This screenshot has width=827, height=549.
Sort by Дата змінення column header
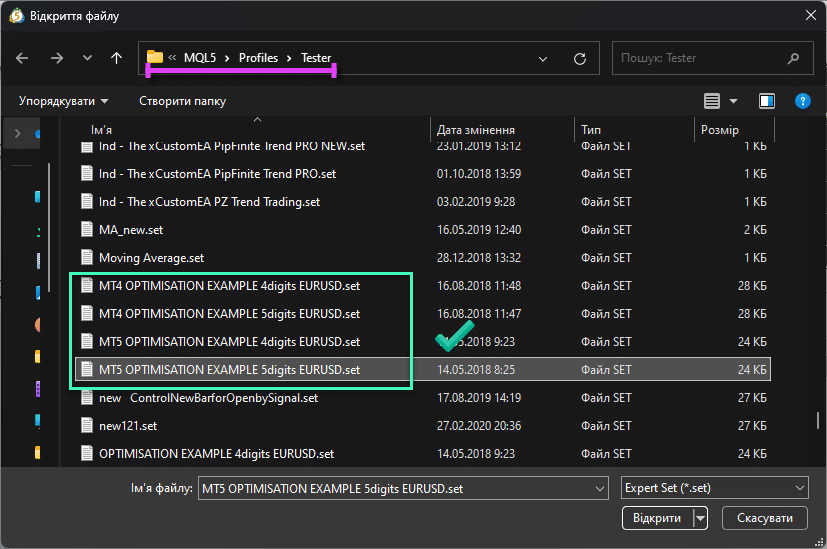[476, 130]
